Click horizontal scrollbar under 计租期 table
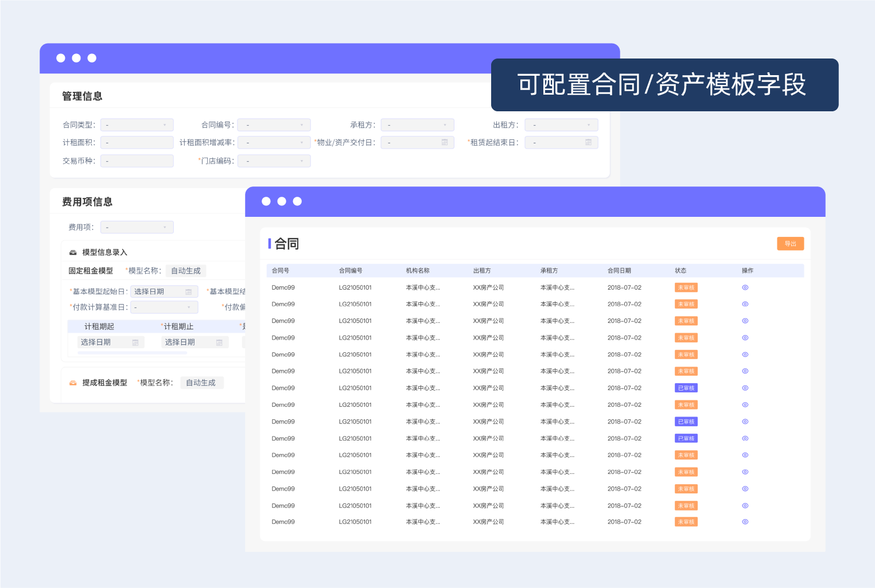Image resolution: width=875 pixels, height=588 pixels. pyautogui.click(x=132, y=353)
